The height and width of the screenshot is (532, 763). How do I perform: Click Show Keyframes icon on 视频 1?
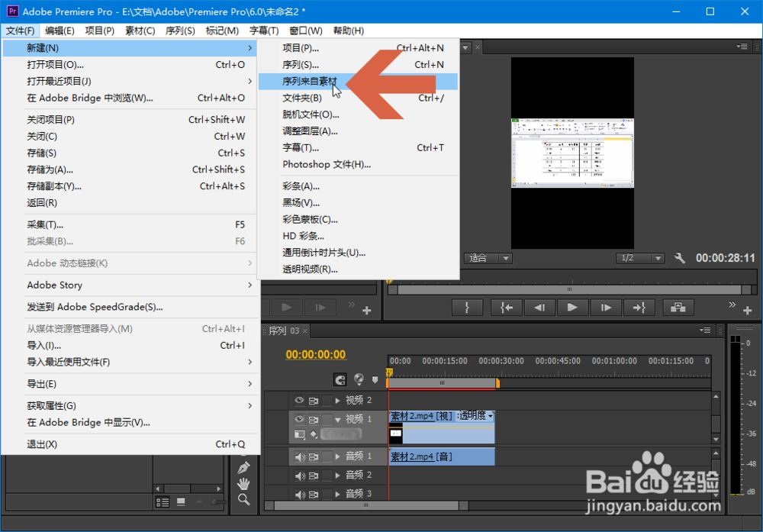(x=314, y=434)
